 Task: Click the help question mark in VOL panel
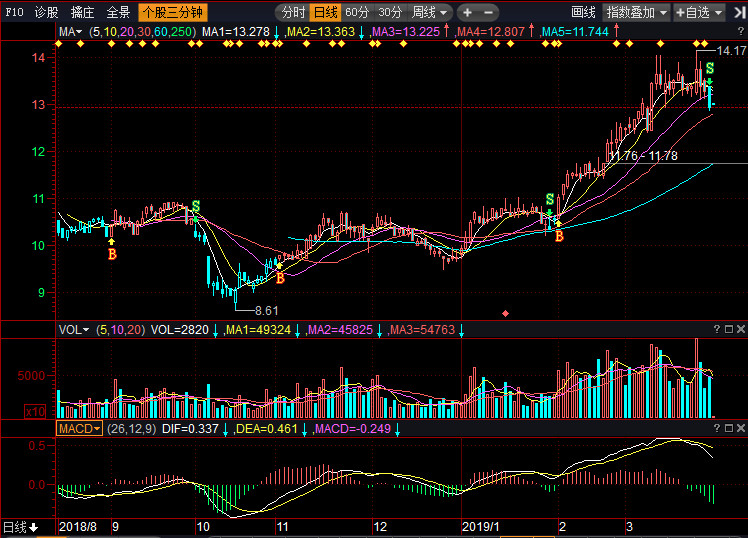click(716, 329)
